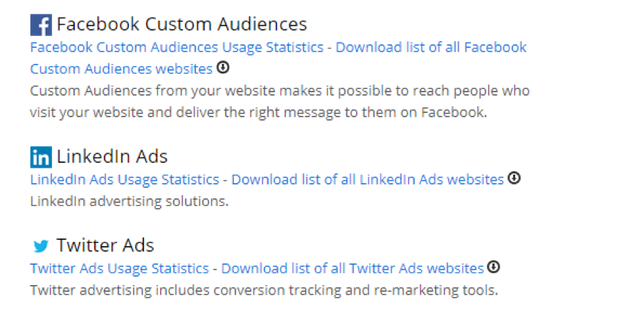Screen dimensions: 644x321
Task: Open Facebook Custom Audiences Usage Statistics link
Action: pos(177,47)
